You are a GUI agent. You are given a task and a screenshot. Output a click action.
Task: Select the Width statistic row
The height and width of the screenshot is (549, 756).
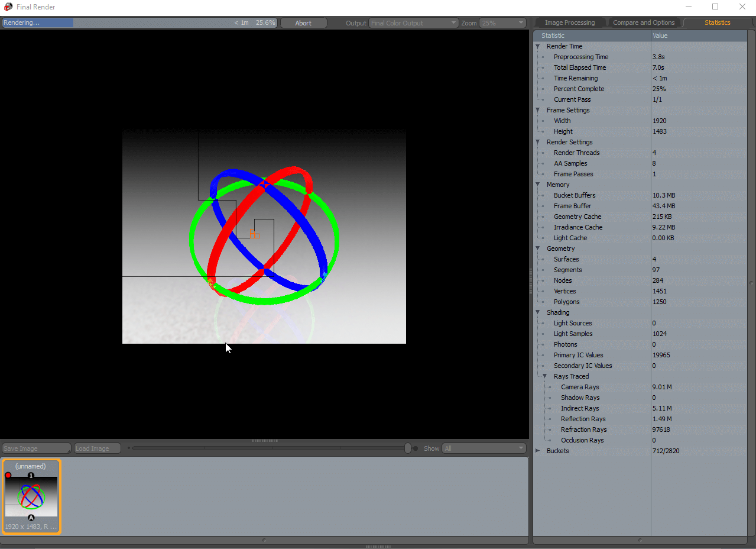(641, 121)
